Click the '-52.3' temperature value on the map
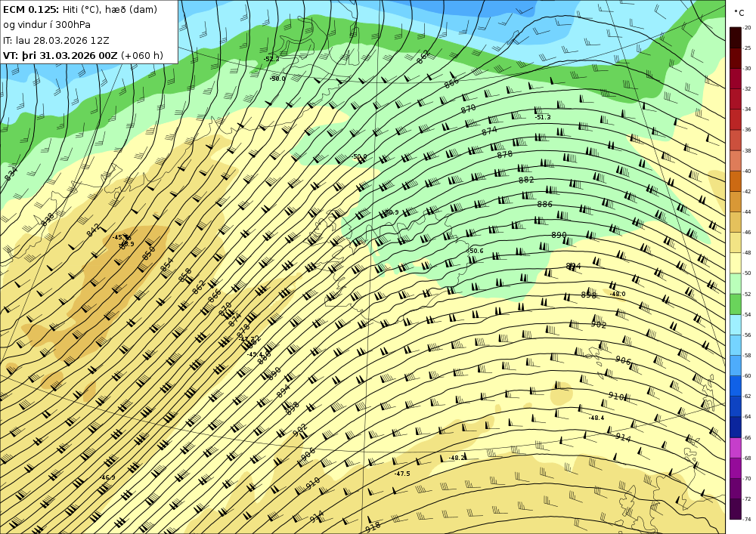756x534 pixels. coord(271,59)
